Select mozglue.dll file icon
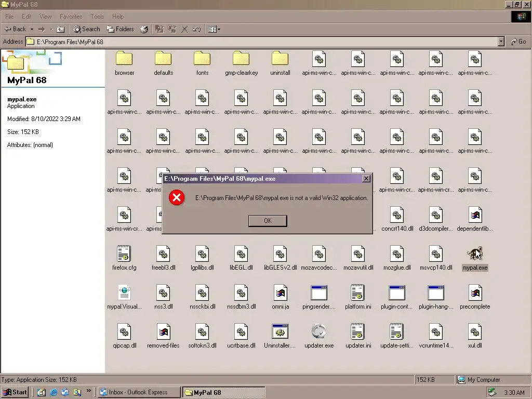This screenshot has height=399, width=532. [x=397, y=254]
